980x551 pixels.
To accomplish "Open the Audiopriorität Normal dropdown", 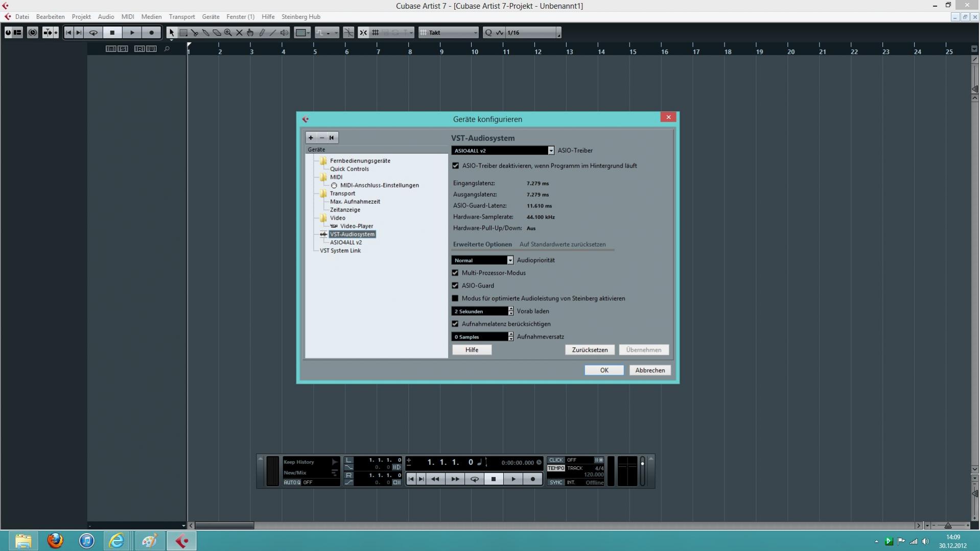I will click(482, 260).
